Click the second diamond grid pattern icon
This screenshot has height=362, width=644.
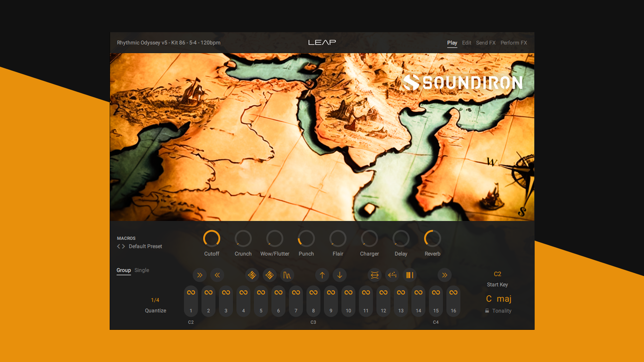269,275
